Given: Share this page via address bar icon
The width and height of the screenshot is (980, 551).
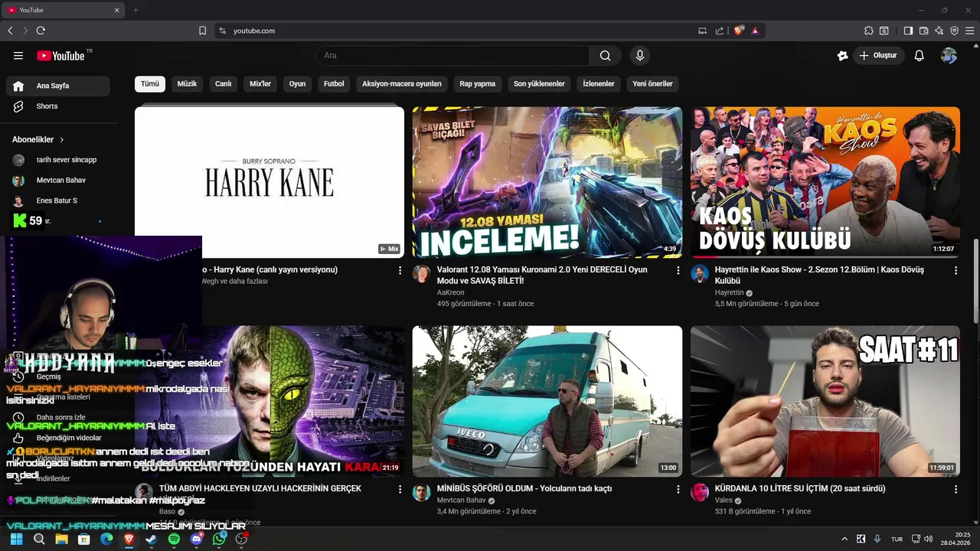Looking at the screenshot, I should click(720, 31).
